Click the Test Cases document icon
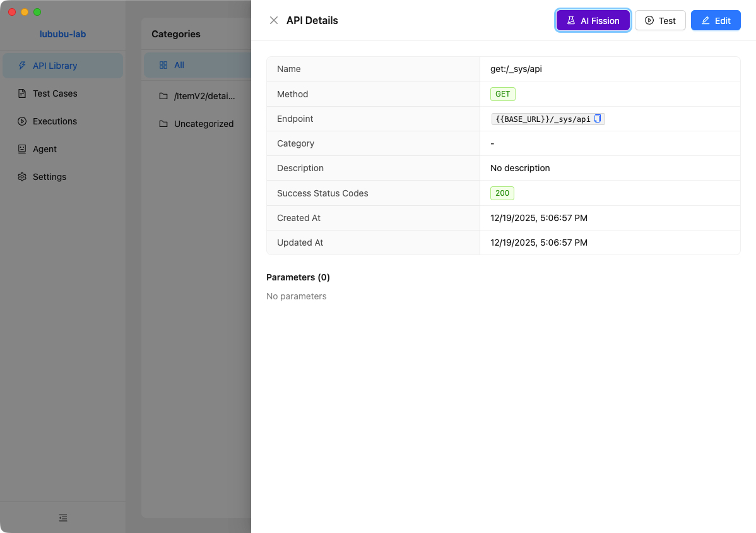The width and height of the screenshot is (756, 533). click(x=22, y=93)
